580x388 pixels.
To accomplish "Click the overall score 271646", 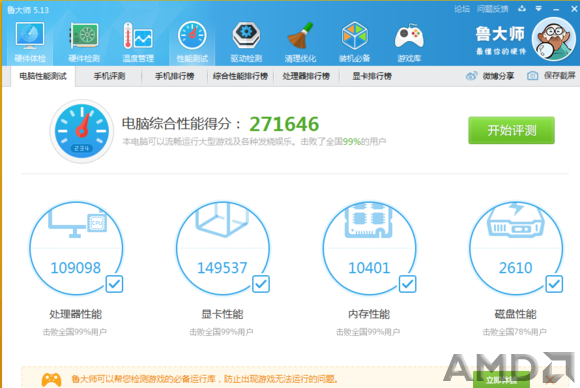I will click(284, 124).
